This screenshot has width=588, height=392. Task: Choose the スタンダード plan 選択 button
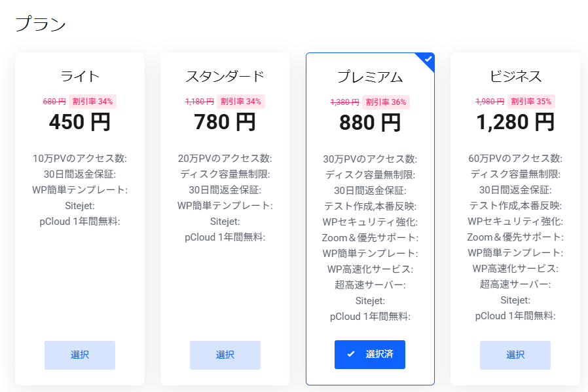tap(225, 355)
